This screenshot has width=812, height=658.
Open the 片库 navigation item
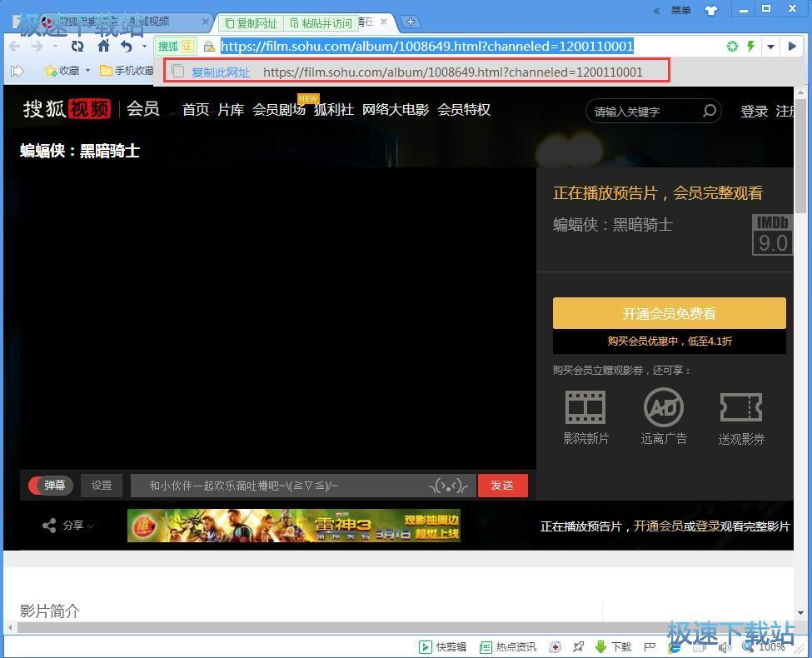[231, 110]
